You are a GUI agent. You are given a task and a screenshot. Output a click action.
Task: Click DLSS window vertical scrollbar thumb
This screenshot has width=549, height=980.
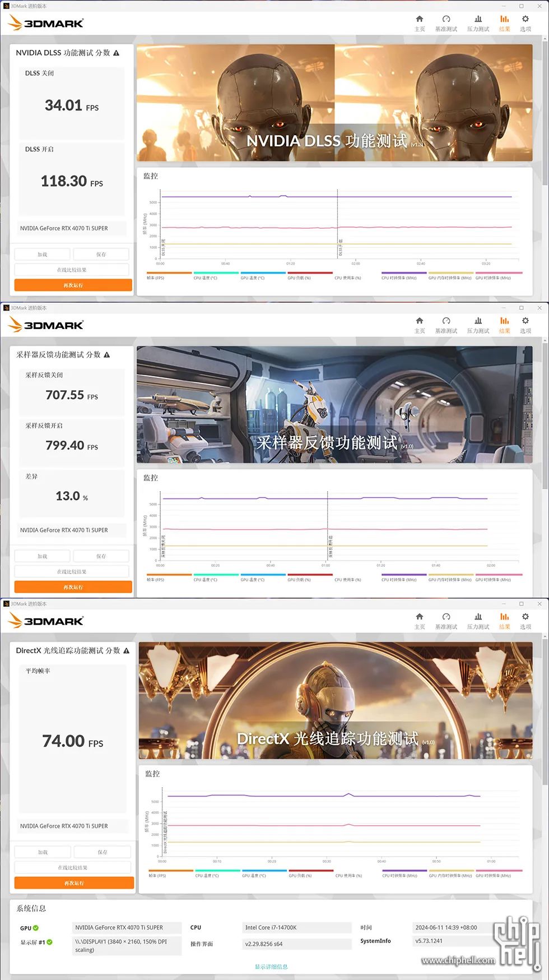(545, 112)
